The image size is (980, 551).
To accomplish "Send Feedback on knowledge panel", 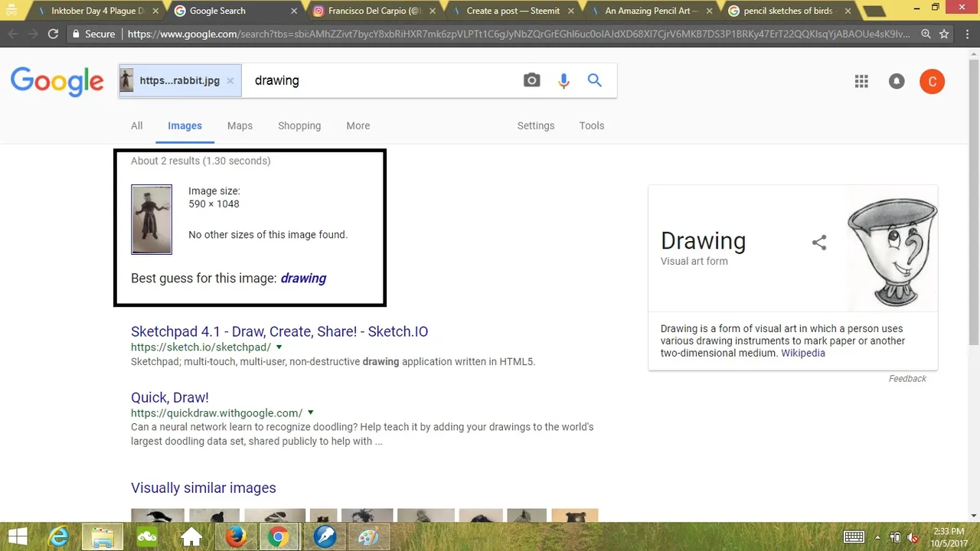I will [x=907, y=378].
